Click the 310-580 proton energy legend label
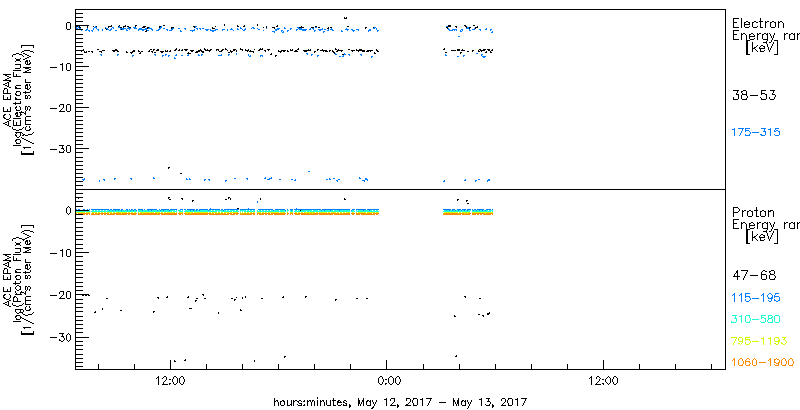This screenshot has height=410, width=800. coord(756,320)
